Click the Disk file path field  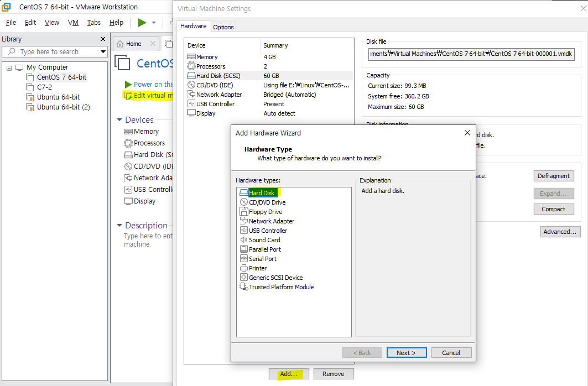coord(471,54)
